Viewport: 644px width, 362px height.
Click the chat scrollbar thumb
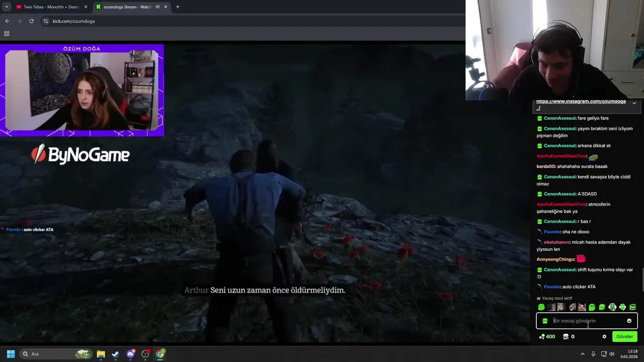(642, 280)
